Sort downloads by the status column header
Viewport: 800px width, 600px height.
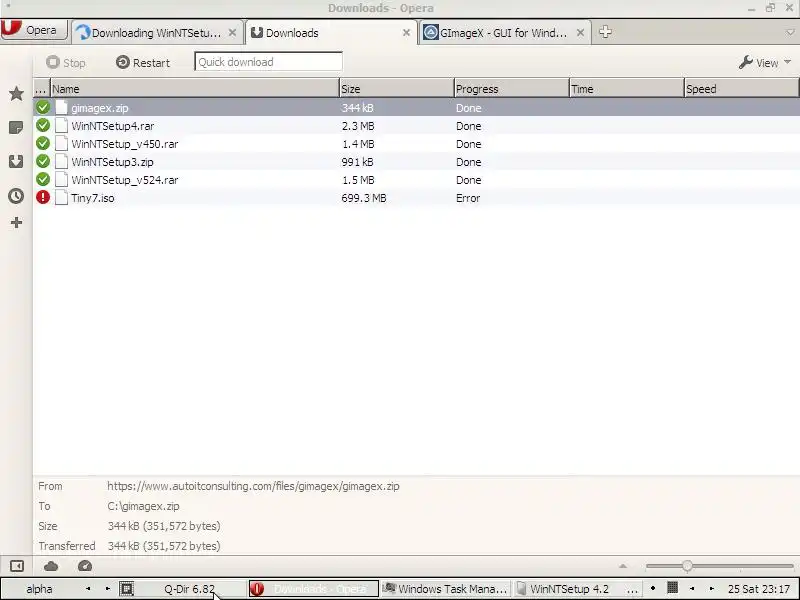click(x=41, y=88)
